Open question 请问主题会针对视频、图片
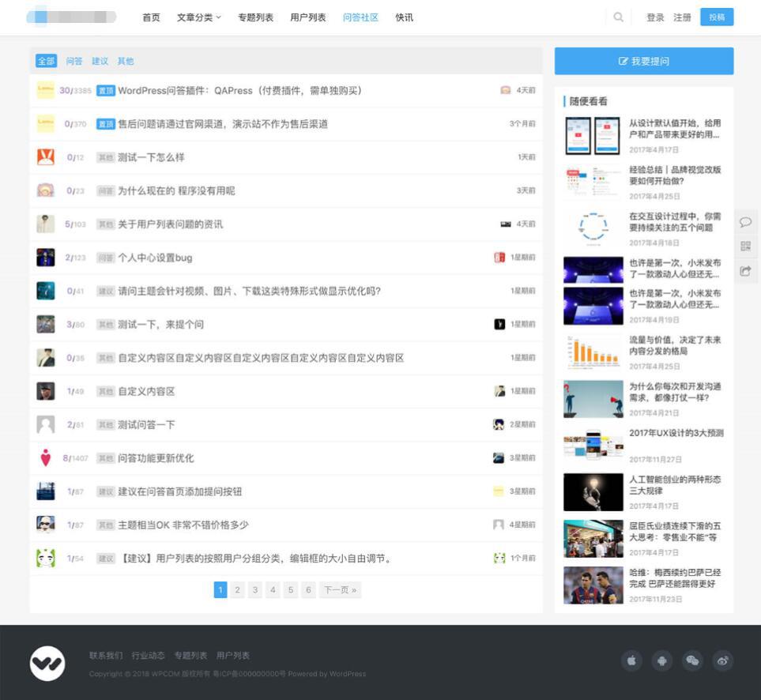 click(249, 291)
